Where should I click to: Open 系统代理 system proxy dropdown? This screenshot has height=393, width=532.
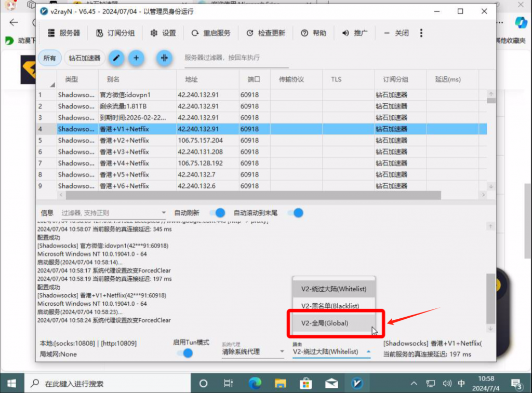click(x=253, y=351)
